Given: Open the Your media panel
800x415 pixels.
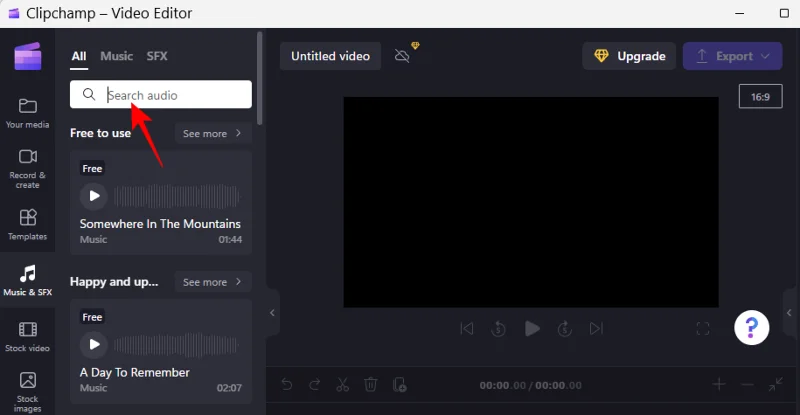Looking at the screenshot, I should pyautogui.click(x=28, y=113).
